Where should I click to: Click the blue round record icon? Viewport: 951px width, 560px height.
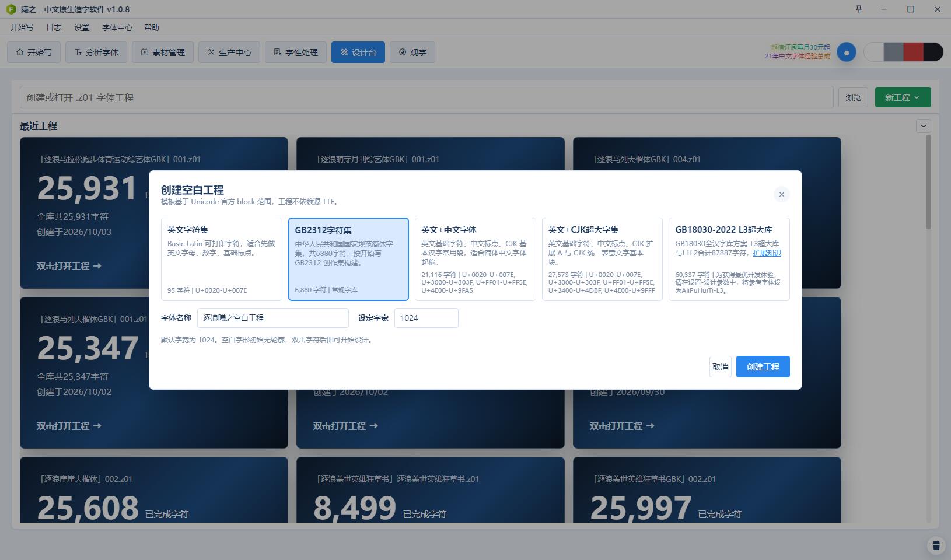point(847,52)
